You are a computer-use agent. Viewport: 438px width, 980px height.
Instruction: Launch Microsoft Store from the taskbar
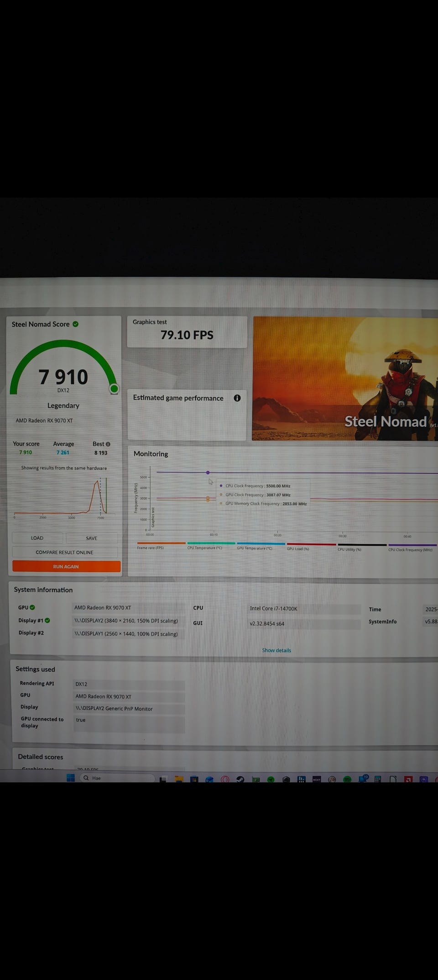pyautogui.click(x=194, y=779)
